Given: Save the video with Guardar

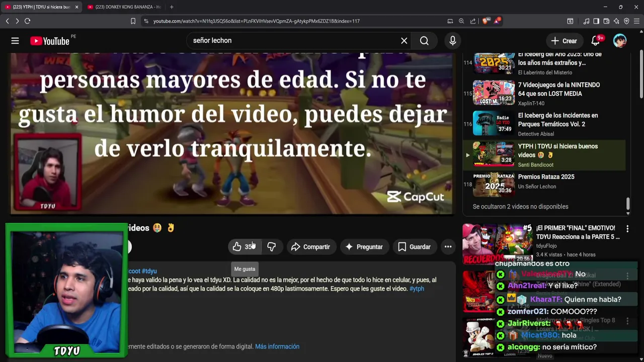Looking at the screenshot, I should (414, 247).
